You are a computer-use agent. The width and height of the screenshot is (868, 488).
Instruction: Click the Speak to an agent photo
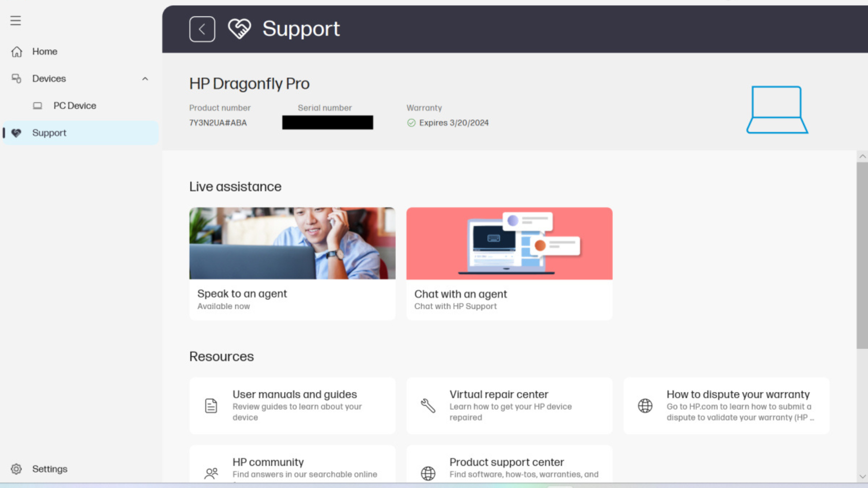pyautogui.click(x=292, y=243)
